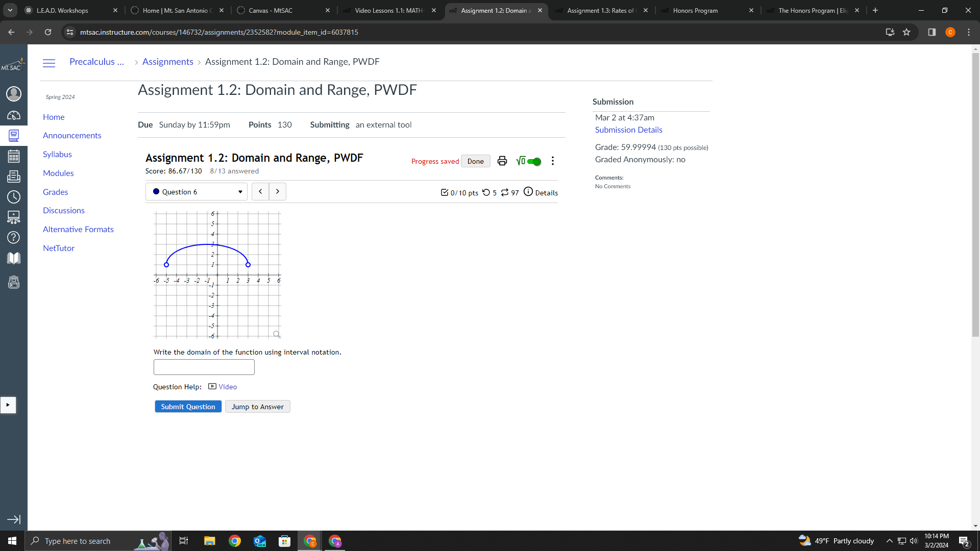Screen dimensions: 980x551
Task: Click the domain answer input field
Action: point(204,367)
